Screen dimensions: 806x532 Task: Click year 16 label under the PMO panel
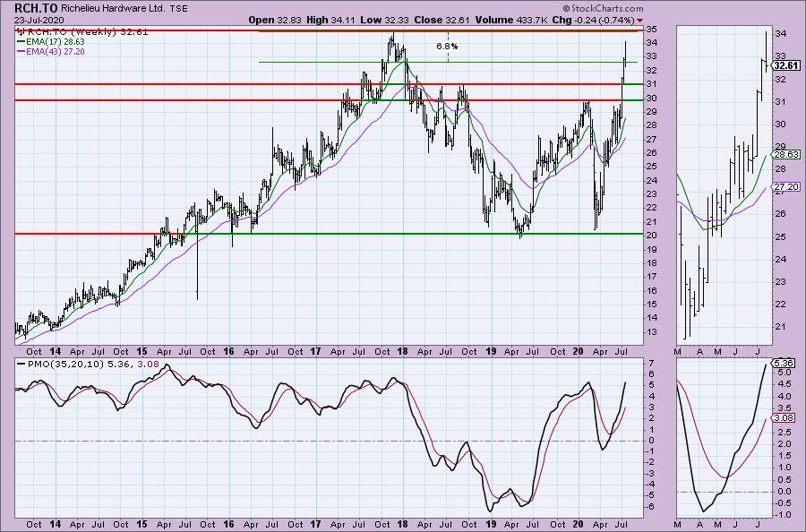(x=228, y=524)
